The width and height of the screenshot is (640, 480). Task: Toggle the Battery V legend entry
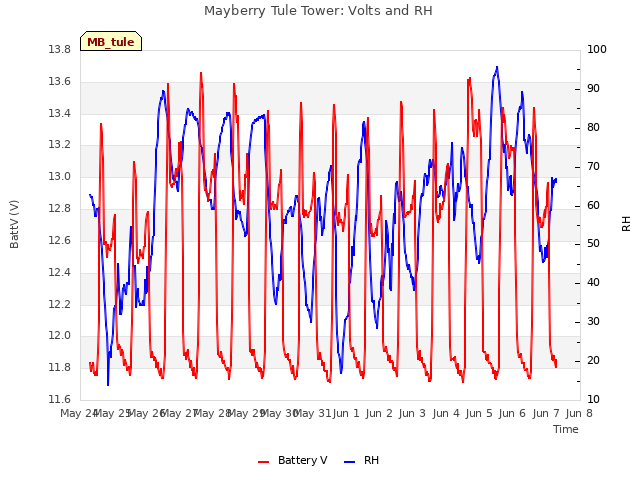(x=292, y=460)
